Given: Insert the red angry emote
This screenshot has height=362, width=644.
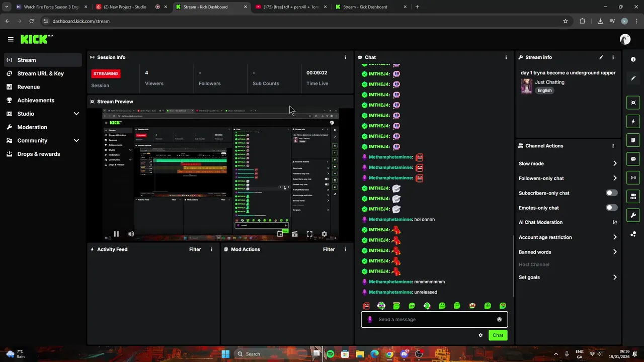Looking at the screenshot, I should (x=366, y=306).
